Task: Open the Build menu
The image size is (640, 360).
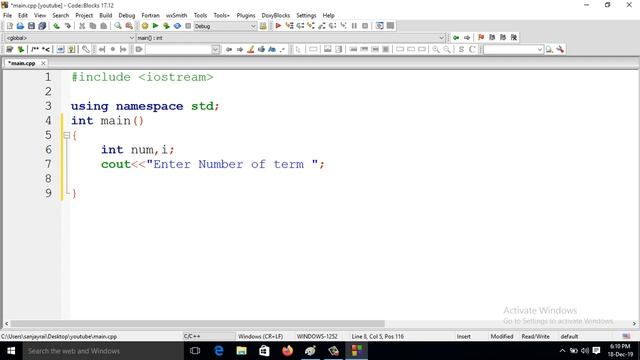Action: pyautogui.click(x=106, y=15)
